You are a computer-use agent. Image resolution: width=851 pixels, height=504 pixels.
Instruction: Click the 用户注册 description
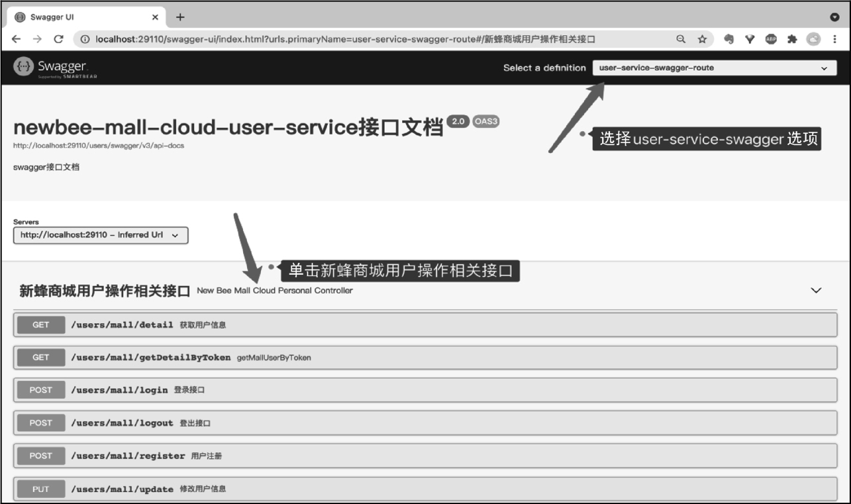[x=207, y=456]
